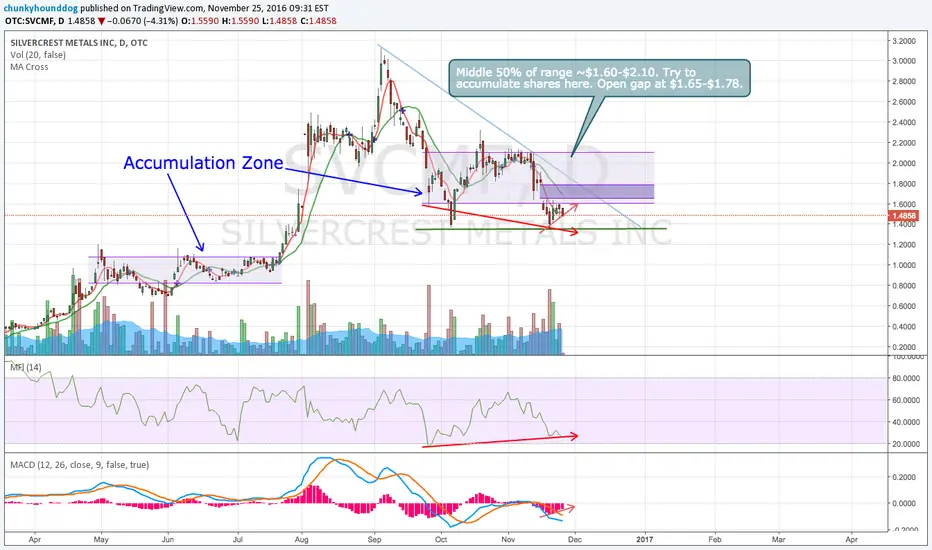Click the Sep label on time axis

pos(374,540)
